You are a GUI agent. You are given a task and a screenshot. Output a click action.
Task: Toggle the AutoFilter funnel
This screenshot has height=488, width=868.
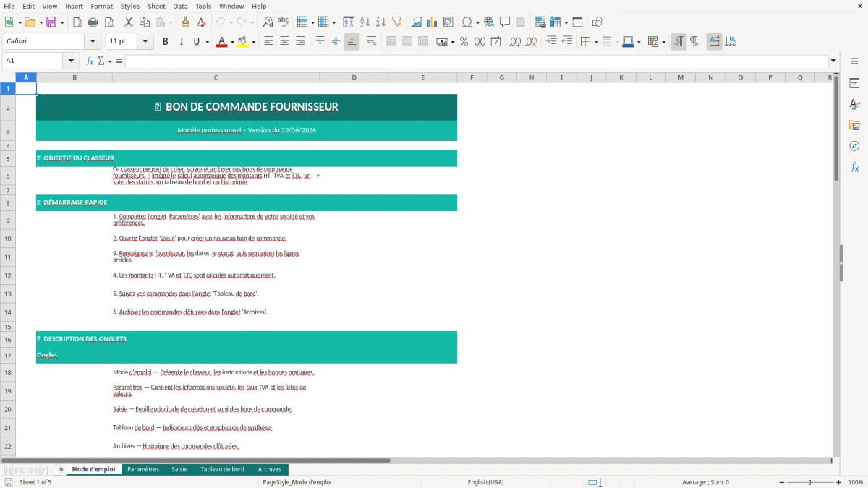(397, 22)
